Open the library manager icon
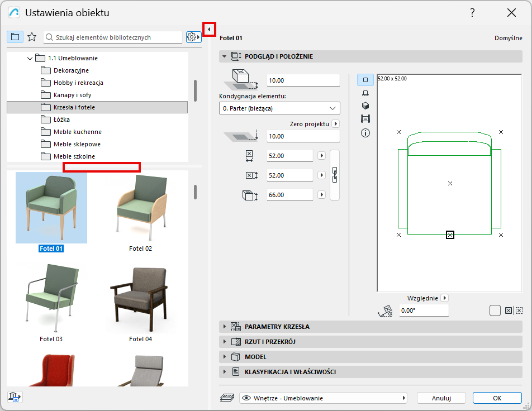This screenshot has height=411, width=532. pos(15,396)
